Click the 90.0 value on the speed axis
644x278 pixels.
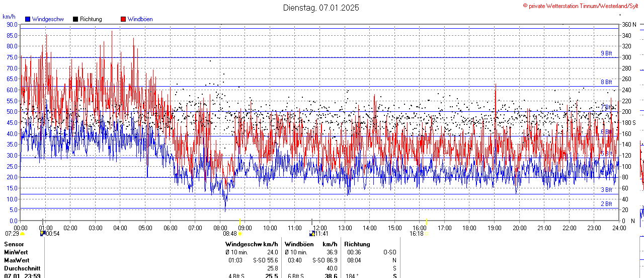pos(13,24)
